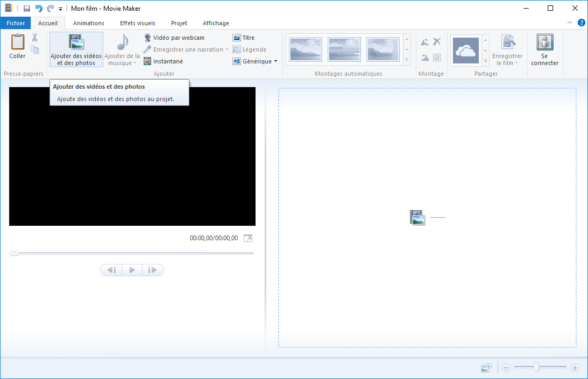Click Ajouter des vidéos et des photos

coord(76,49)
